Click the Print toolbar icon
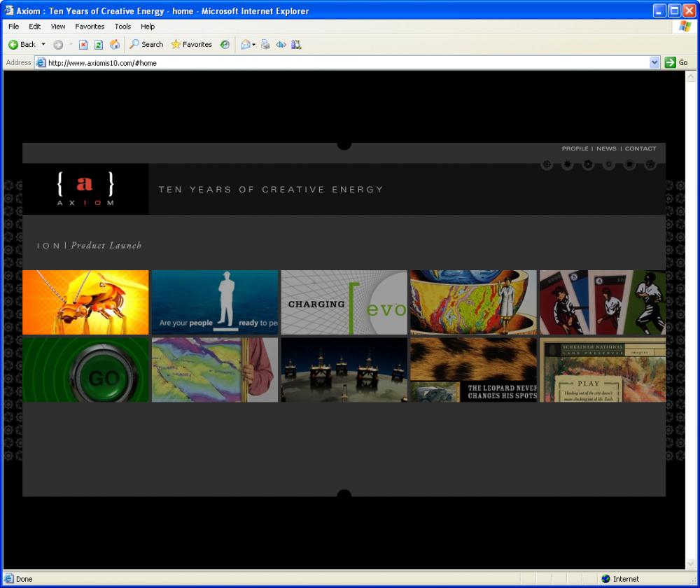Screen dimensions: 700x588 [265, 45]
